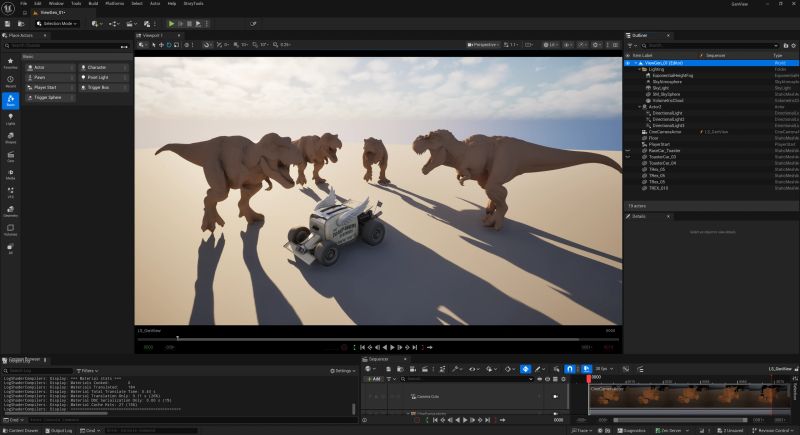Click the green Play in Editor button

[171, 23]
